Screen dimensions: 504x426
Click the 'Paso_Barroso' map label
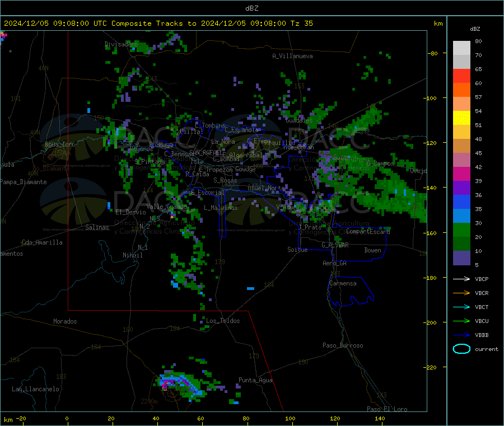(x=343, y=345)
